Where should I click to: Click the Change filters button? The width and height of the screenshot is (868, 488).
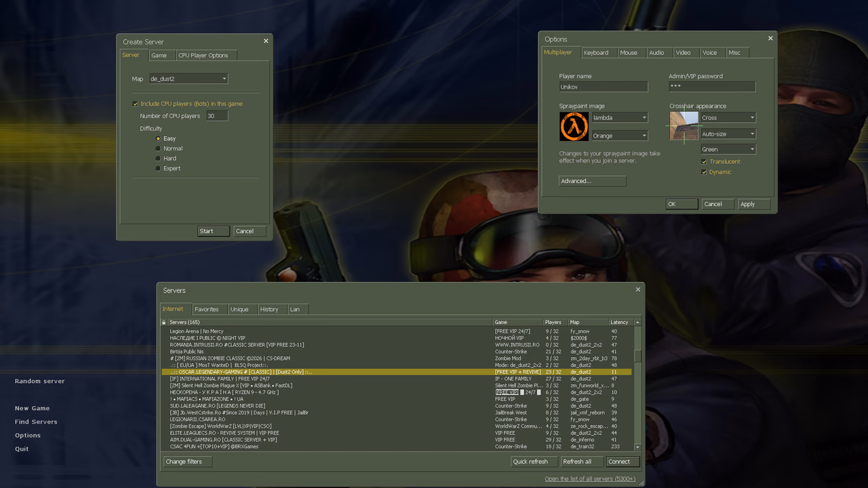pyautogui.click(x=187, y=462)
